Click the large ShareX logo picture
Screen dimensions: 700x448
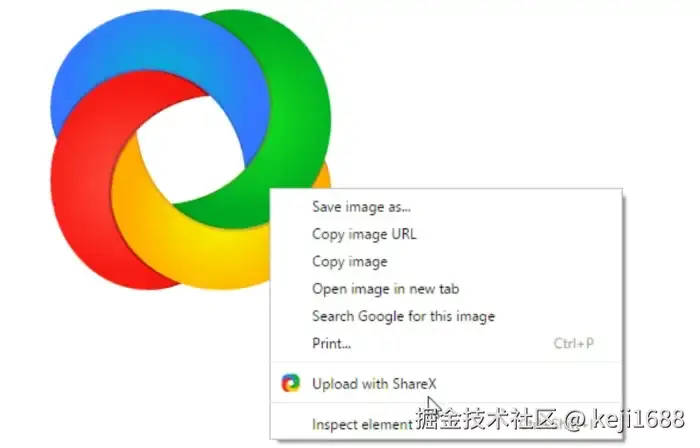(191, 149)
